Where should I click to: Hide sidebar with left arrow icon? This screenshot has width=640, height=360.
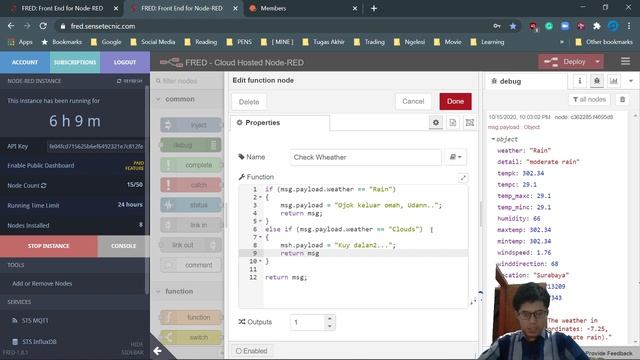coord(157,350)
